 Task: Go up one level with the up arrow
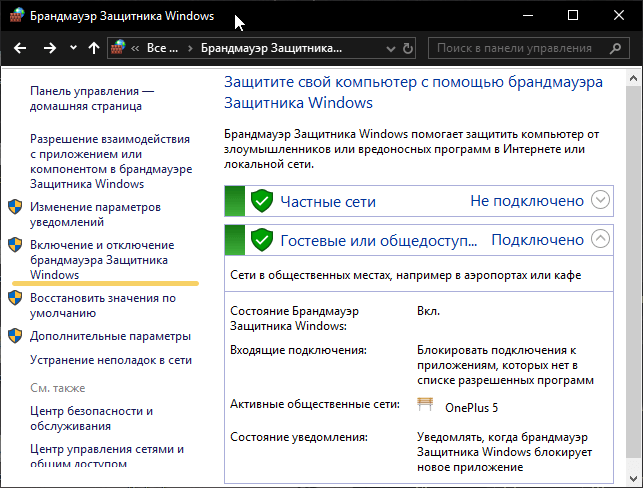click(x=94, y=48)
